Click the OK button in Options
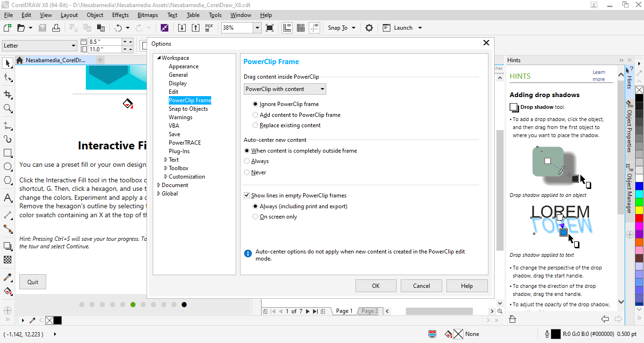 (376, 286)
